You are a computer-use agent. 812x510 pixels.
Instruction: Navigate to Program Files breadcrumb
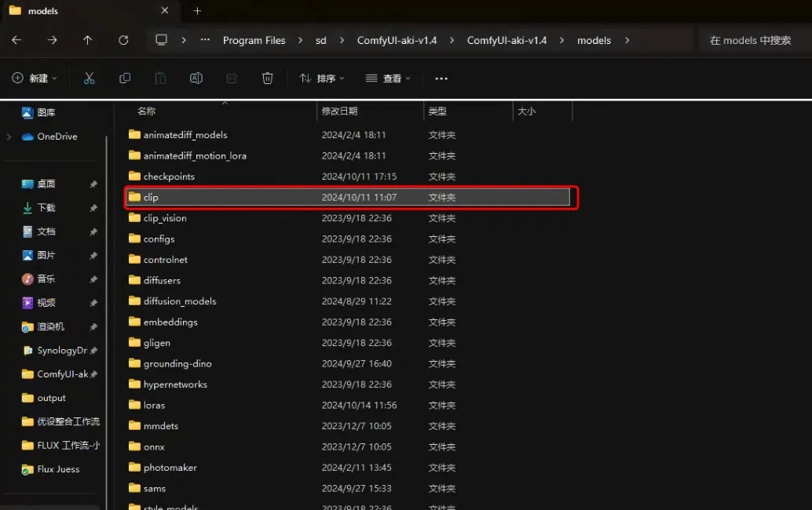pos(254,40)
